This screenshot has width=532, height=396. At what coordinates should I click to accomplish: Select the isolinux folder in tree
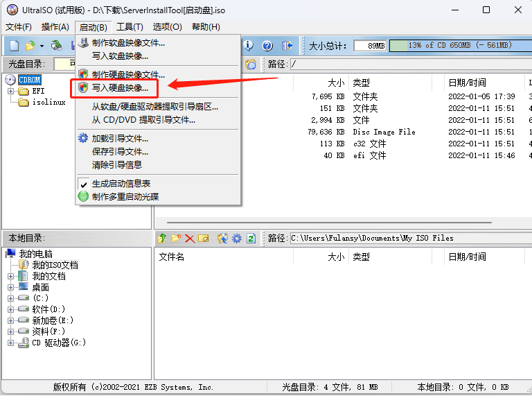click(x=49, y=102)
